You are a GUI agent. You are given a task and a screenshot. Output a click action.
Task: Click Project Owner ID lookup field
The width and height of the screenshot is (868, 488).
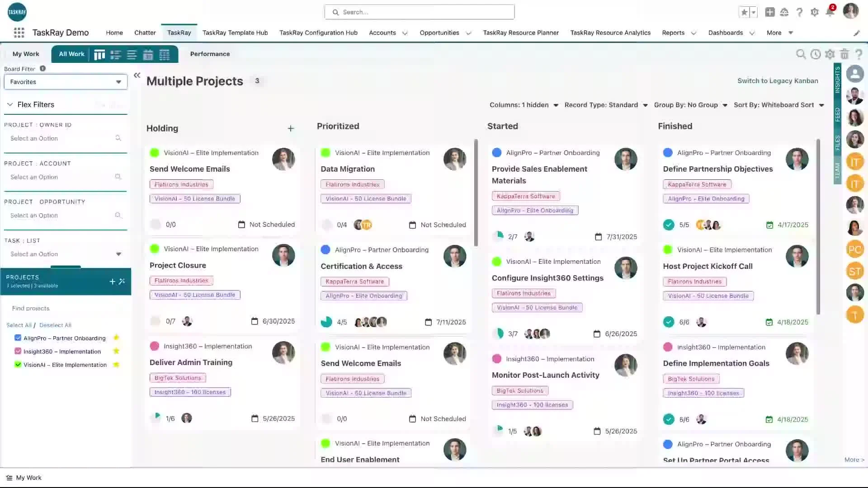(66, 138)
